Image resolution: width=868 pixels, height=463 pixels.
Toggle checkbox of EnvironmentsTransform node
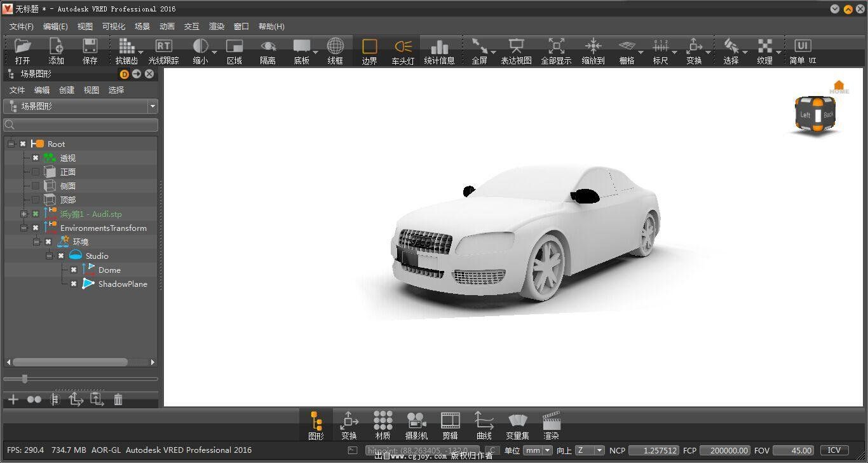(36, 228)
